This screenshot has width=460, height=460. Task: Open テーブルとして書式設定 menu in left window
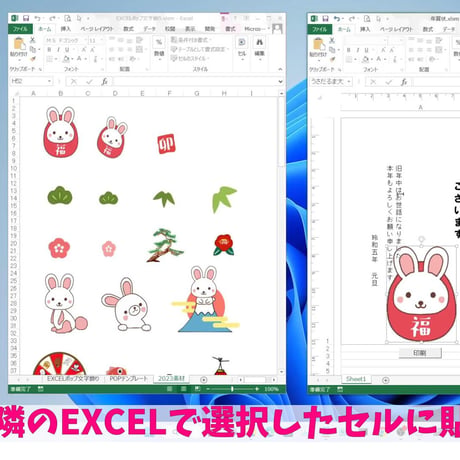tap(199, 49)
